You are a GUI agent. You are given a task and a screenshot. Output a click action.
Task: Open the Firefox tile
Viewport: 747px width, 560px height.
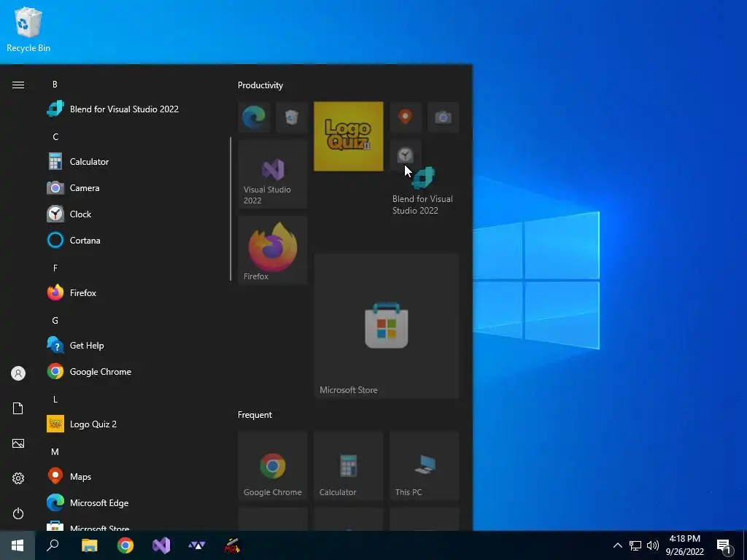[273, 250]
